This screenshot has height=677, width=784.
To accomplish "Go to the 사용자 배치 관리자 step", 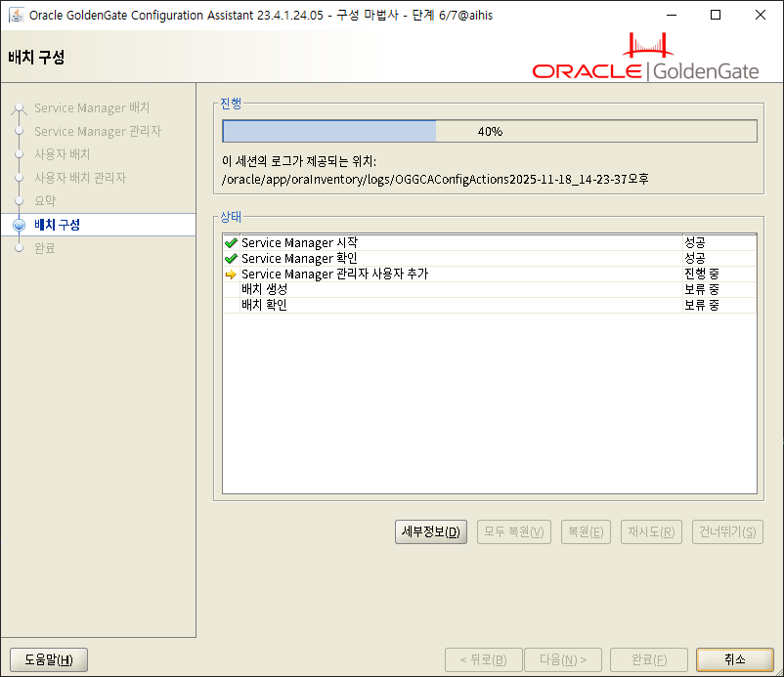I will [x=80, y=178].
